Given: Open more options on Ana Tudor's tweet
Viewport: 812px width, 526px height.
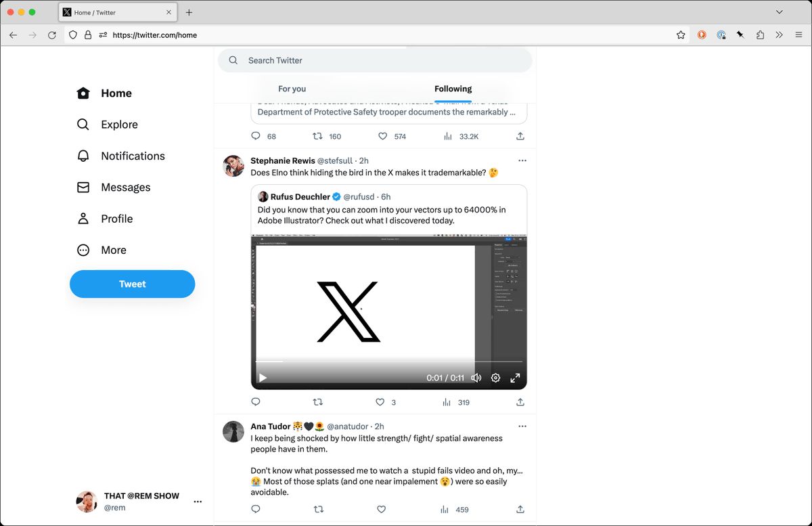Looking at the screenshot, I should (x=522, y=426).
